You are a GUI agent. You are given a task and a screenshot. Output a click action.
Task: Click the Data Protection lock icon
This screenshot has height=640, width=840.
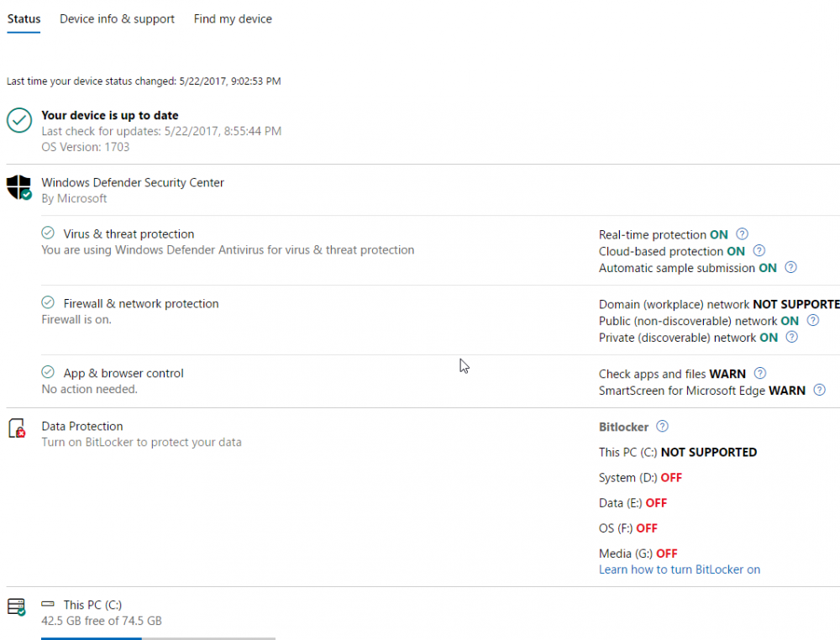[x=17, y=429]
